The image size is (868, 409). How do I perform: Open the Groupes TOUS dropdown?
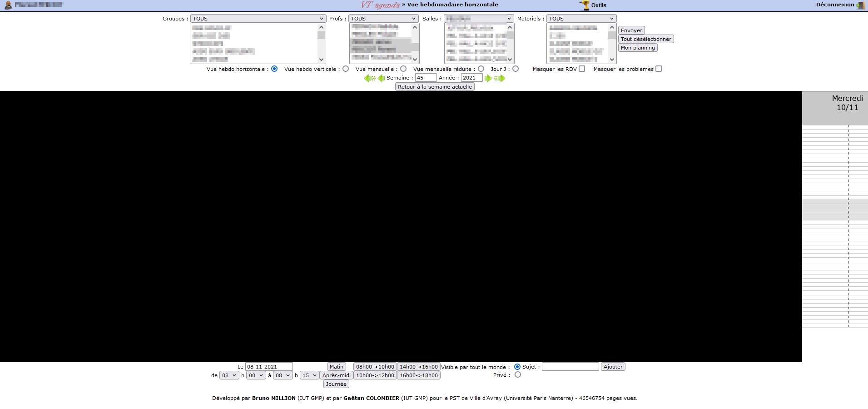[x=258, y=19]
